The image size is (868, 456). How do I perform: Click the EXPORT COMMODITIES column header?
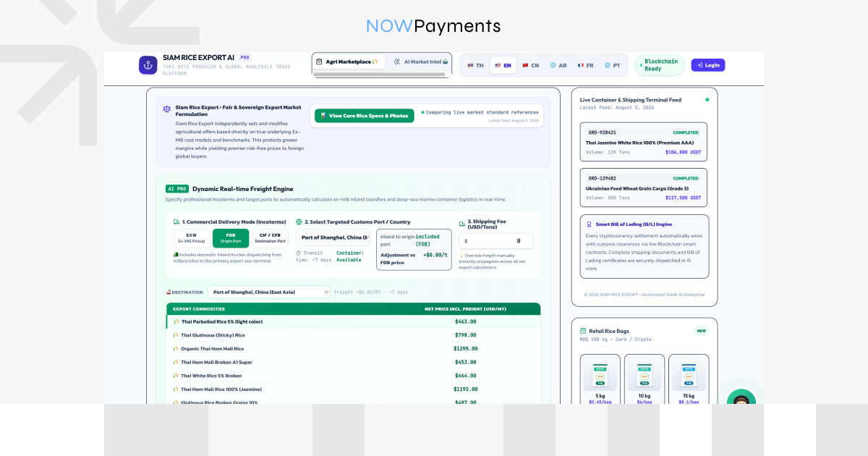(x=197, y=309)
